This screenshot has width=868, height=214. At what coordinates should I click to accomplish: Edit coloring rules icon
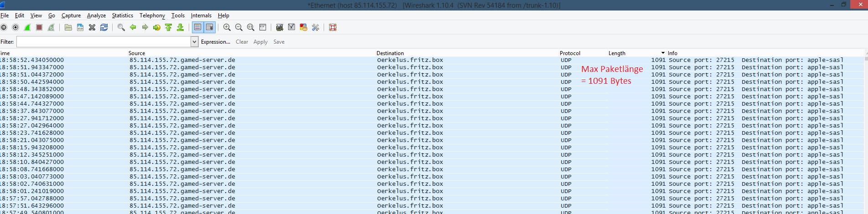click(303, 27)
